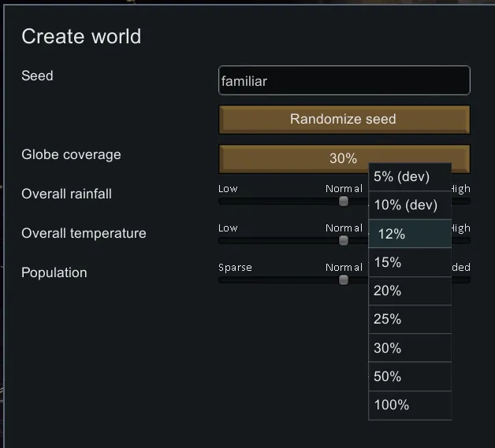Set rainfall slider to Low end
Viewport: 495px width, 448px height.
pos(221,201)
